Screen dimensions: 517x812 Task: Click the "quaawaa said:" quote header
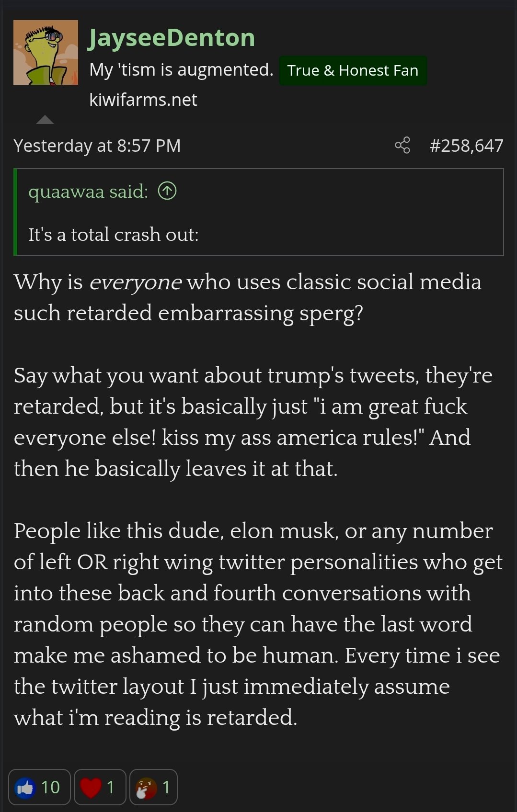[88, 192]
